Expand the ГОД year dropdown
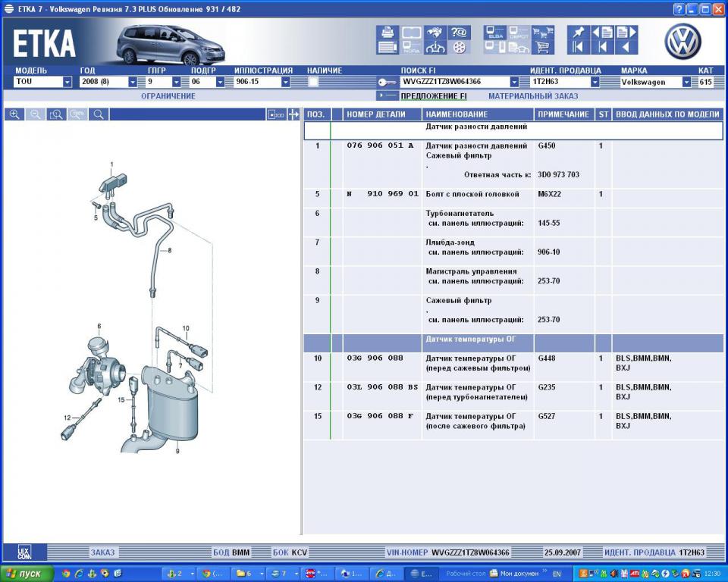Viewport: 728px width, 582px height. tap(132, 82)
